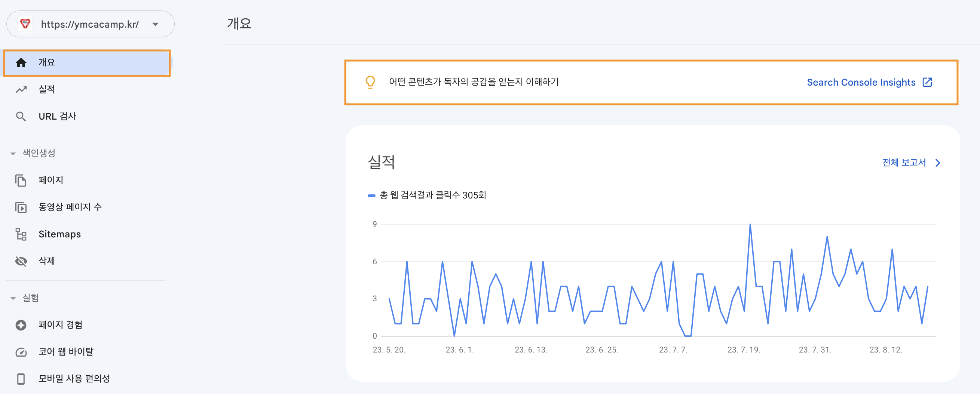Click the pages icon beside 페이지
The height and width of the screenshot is (394, 980).
coord(21,180)
